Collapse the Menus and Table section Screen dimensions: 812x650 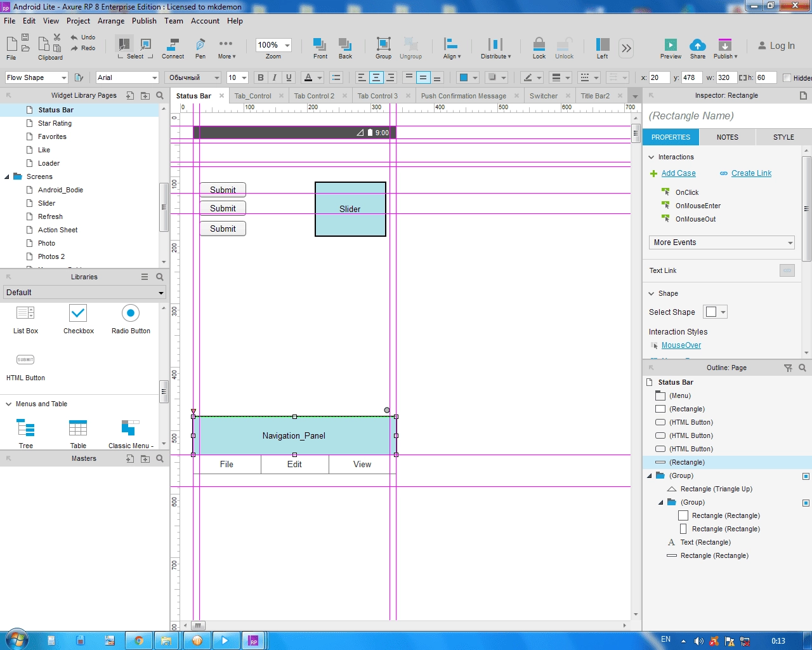(x=9, y=404)
